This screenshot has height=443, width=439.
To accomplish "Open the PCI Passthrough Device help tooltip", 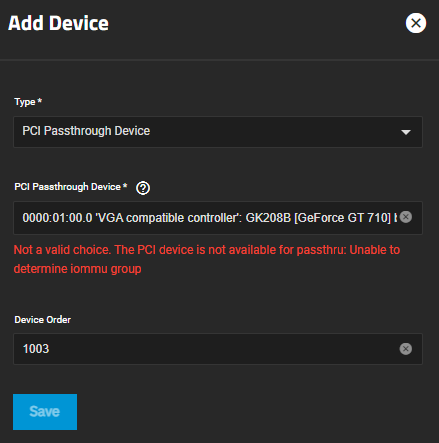I will tap(143, 188).
